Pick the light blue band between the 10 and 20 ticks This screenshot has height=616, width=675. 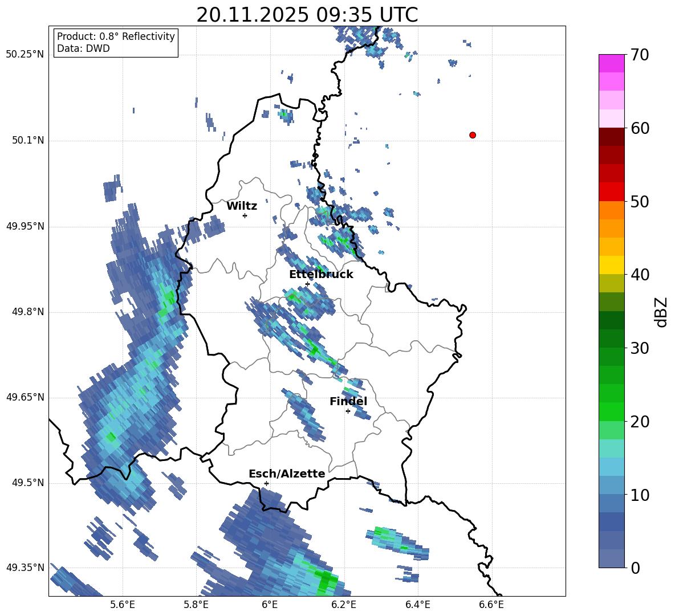611,467
